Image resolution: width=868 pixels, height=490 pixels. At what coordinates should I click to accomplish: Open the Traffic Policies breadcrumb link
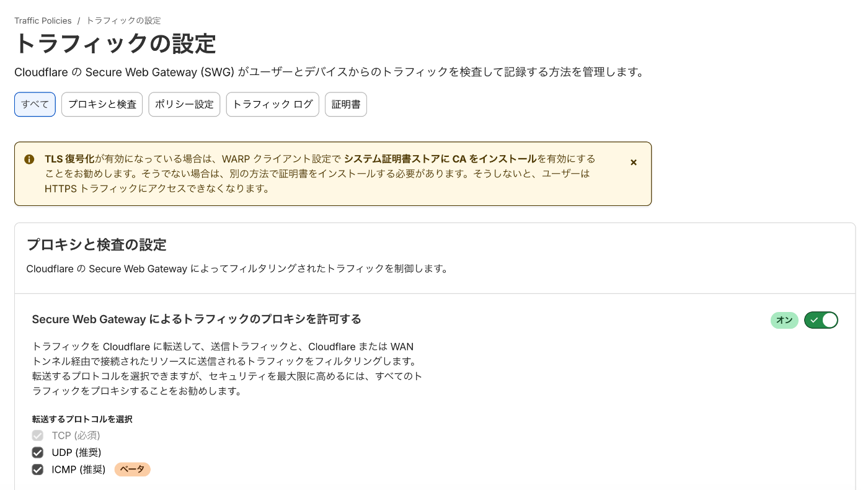coord(43,20)
